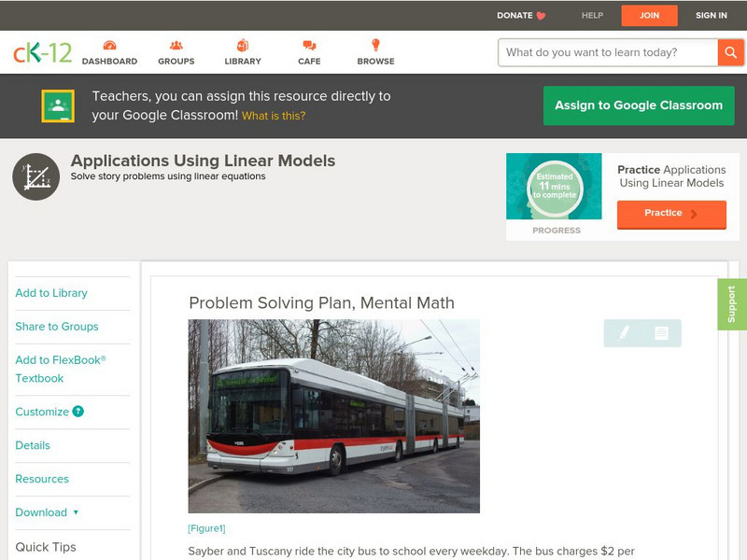Click the orange Practice button
The height and width of the screenshot is (560, 747).
[x=671, y=215]
